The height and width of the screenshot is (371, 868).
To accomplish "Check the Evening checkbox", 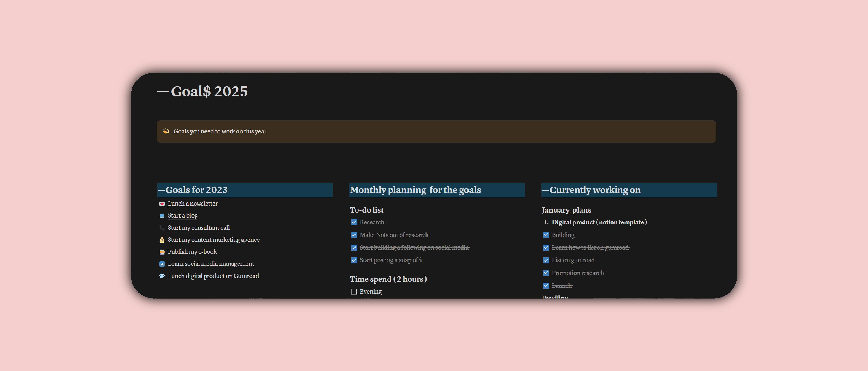I will (x=354, y=292).
